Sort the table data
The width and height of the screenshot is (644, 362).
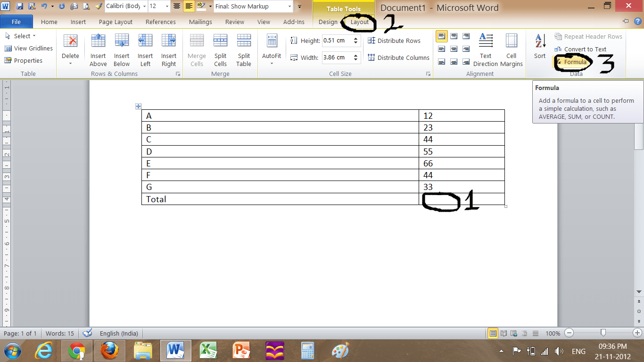coord(540,46)
